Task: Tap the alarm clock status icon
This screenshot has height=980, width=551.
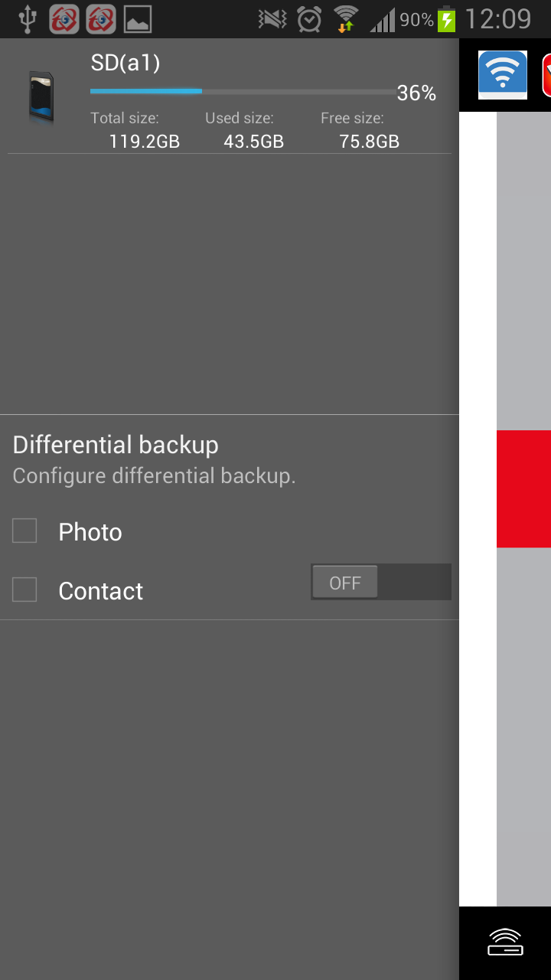Action: coord(309,19)
